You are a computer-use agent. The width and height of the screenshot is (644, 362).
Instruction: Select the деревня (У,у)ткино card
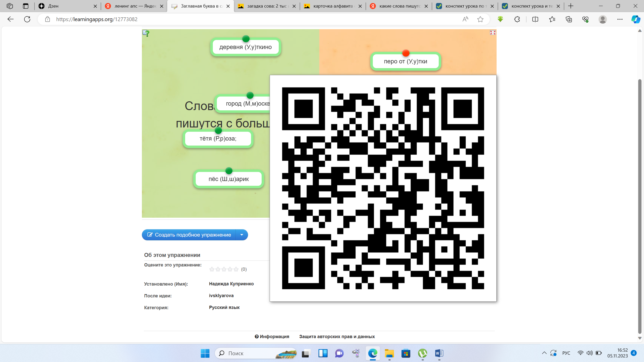[246, 47]
